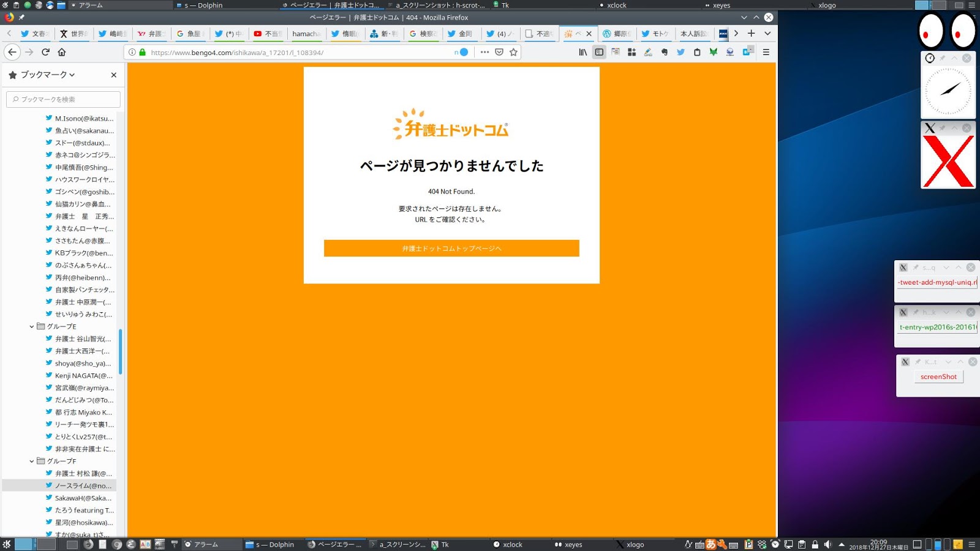Click the bookmarks sidebar scrollbar
Image resolution: width=980 pixels, height=551 pixels.
coord(121,351)
